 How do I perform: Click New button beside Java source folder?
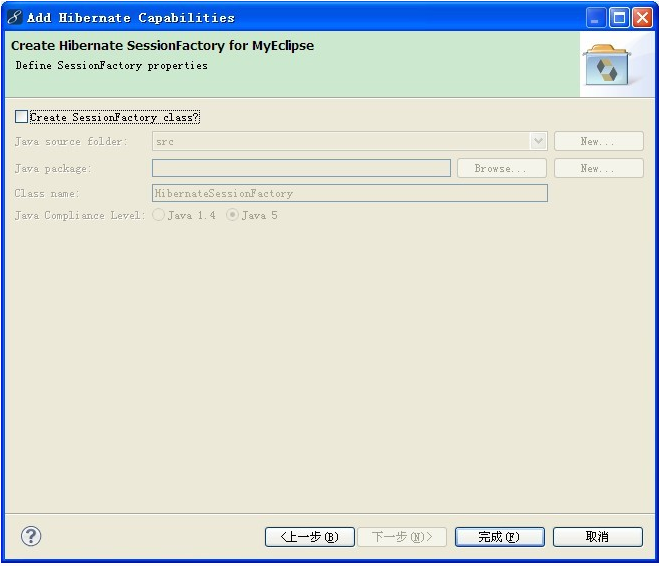[598, 141]
